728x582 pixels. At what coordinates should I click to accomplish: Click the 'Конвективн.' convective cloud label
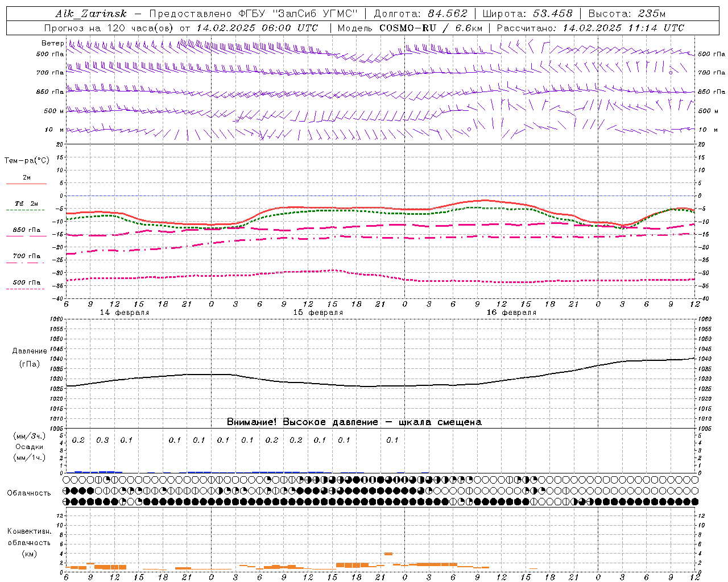coord(29,531)
